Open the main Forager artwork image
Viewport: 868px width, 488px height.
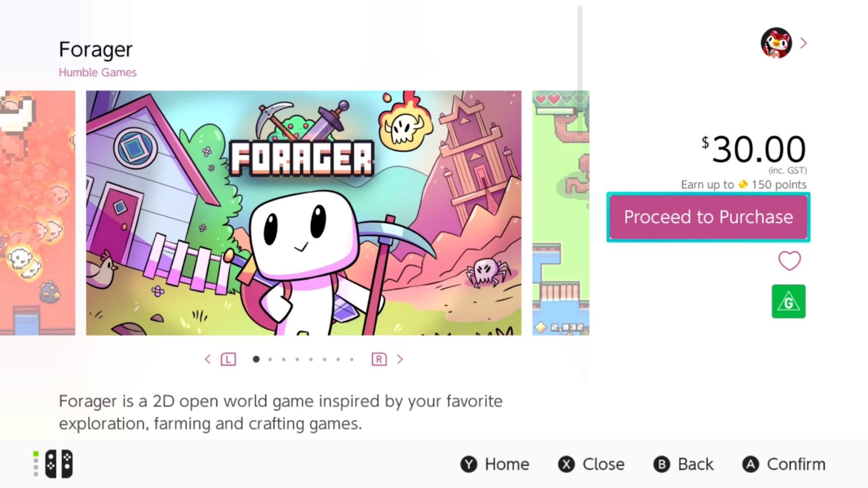(303, 213)
